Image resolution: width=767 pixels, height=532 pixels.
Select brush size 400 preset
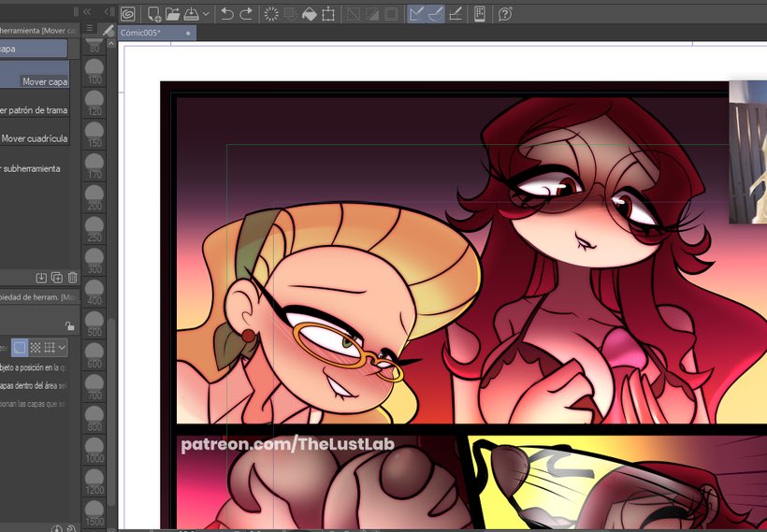(94, 293)
